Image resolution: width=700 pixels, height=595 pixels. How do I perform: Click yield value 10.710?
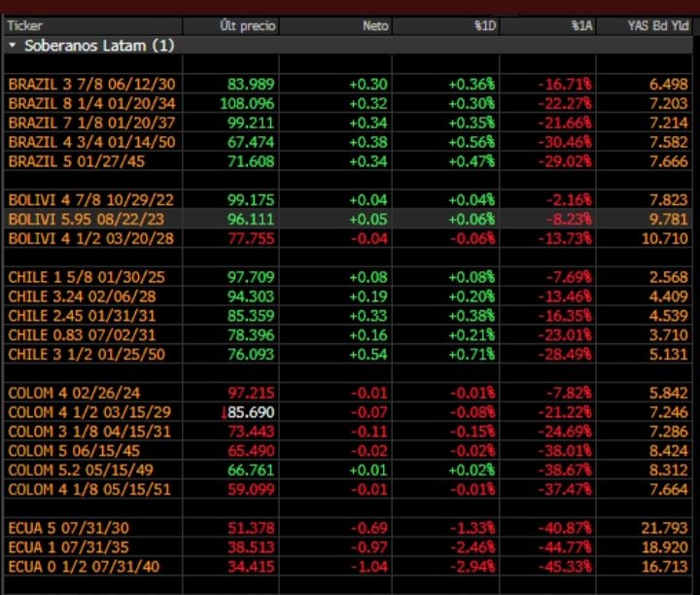tap(665, 238)
